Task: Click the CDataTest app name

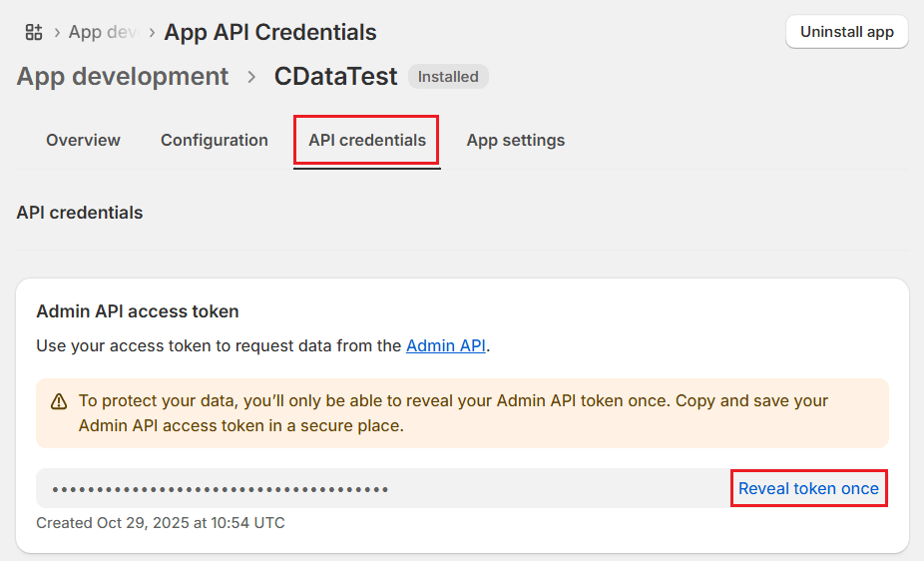Action: (x=335, y=77)
